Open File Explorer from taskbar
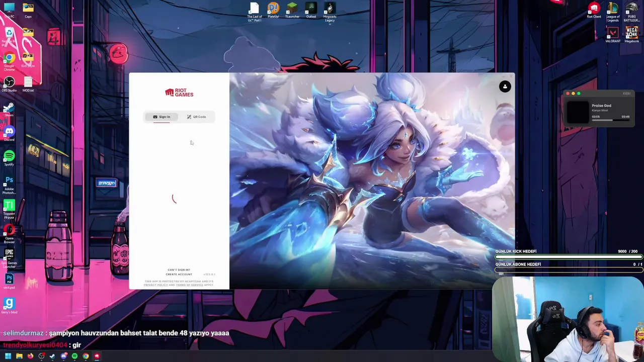This screenshot has height=362, width=644. (x=19, y=356)
